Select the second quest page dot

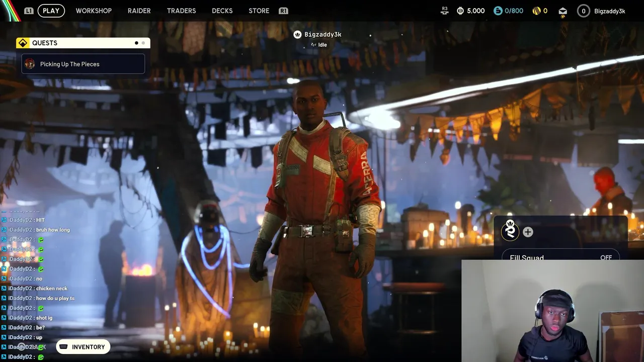143,43
